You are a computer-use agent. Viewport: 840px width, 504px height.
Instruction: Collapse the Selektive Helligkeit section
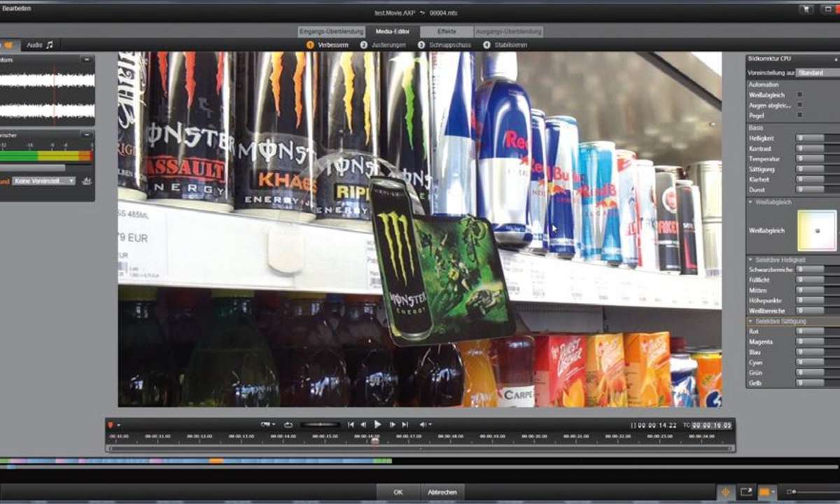pos(750,260)
